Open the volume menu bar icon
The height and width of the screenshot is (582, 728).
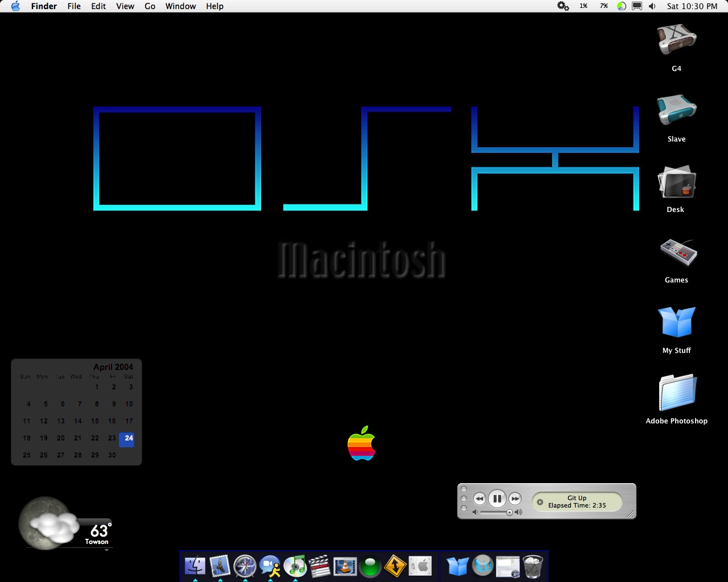point(652,6)
